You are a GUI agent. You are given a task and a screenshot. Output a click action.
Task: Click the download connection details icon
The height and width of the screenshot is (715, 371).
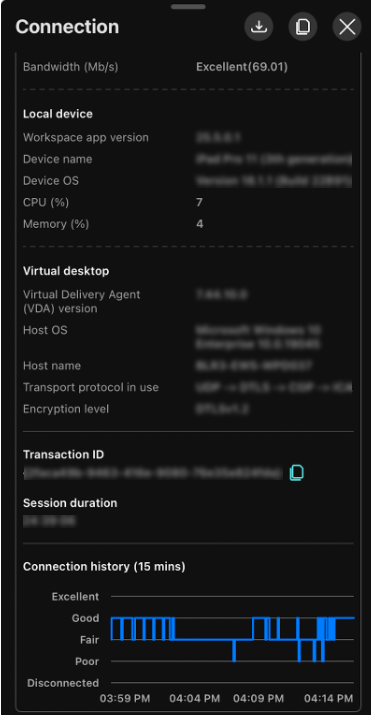tap(259, 26)
